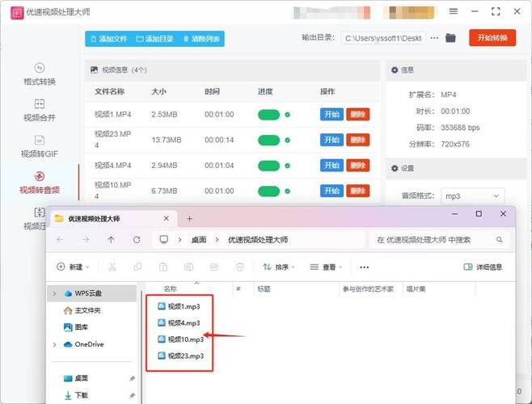Select 图库 in navigation pane
The height and width of the screenshot is (404, 532).
[76, 327]
